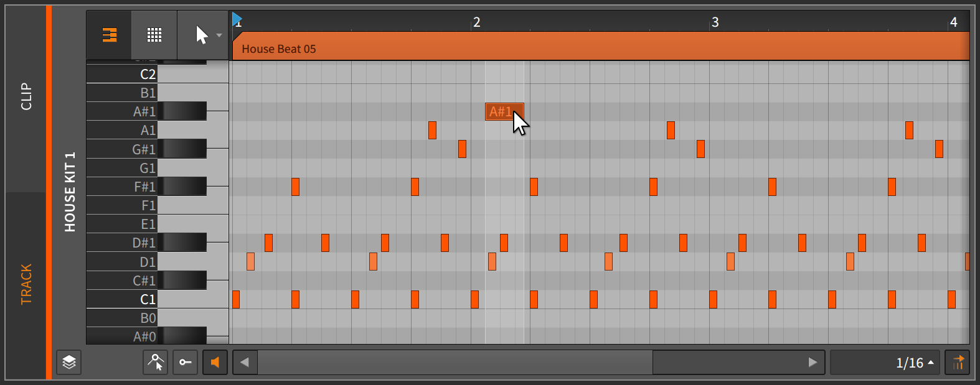980x385 pixels.
Task: Select the pointer tool
Action: [201, 35]
